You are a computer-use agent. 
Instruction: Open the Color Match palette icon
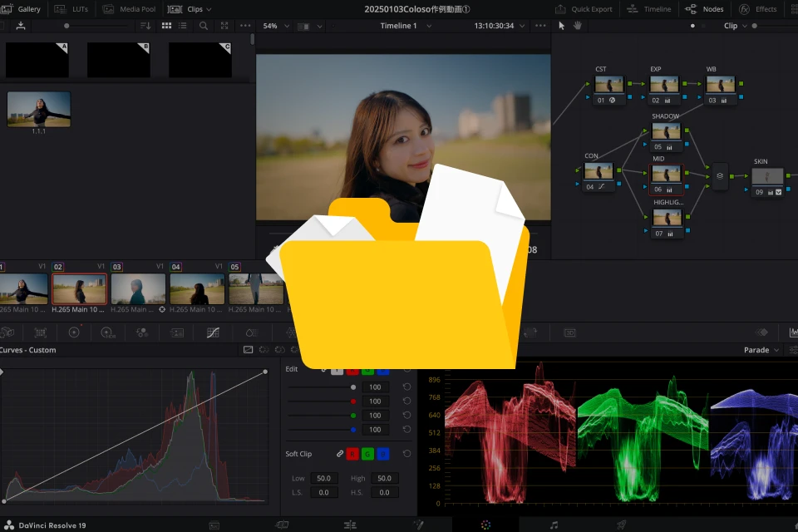pos(40,332)
